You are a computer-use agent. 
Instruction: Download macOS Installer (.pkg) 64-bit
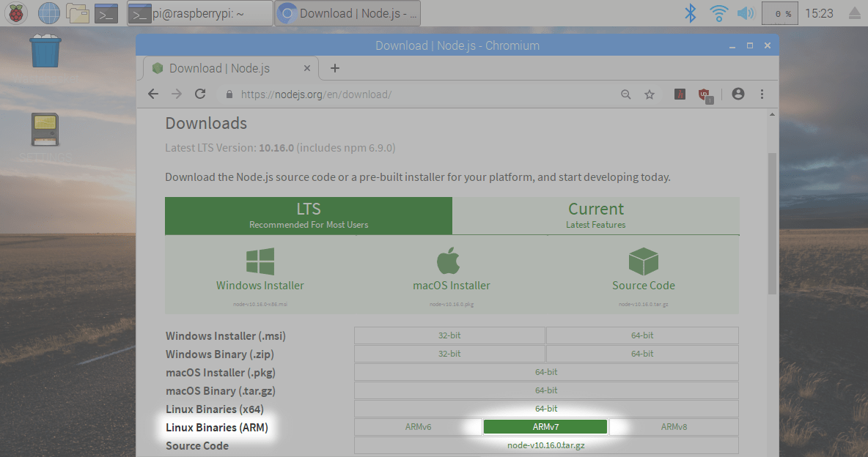pos(546,372)
